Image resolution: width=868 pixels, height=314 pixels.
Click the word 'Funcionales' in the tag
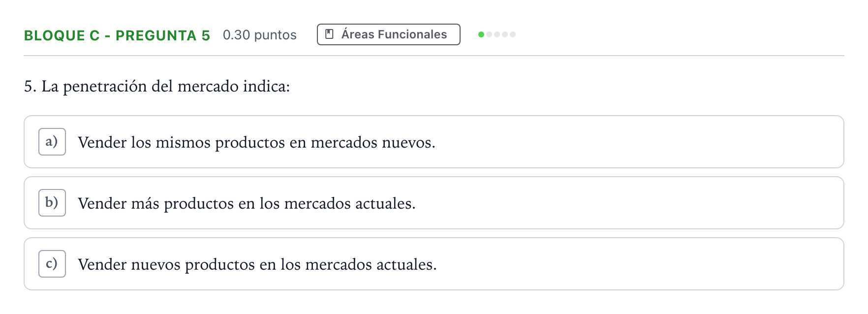(412, 34)
